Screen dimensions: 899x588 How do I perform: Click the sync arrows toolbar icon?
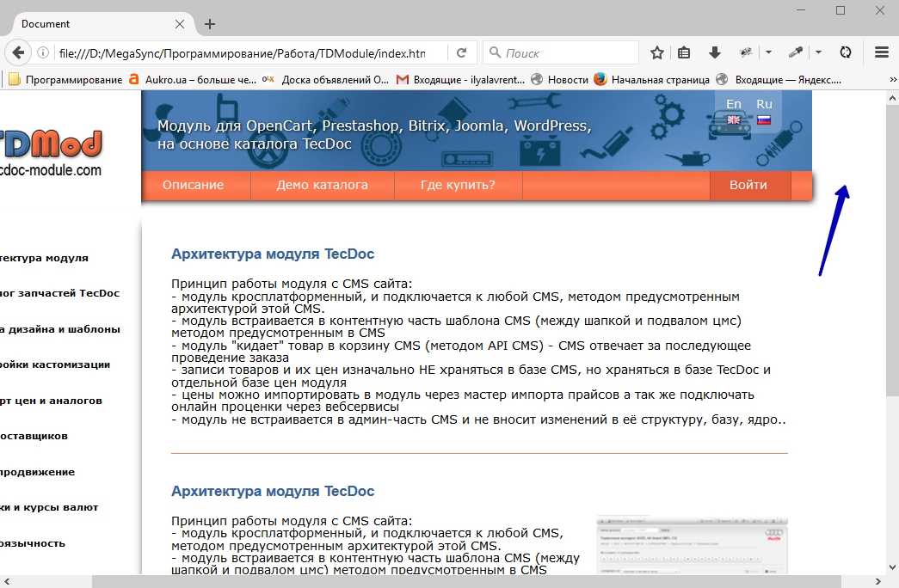[x=846, y=52]
